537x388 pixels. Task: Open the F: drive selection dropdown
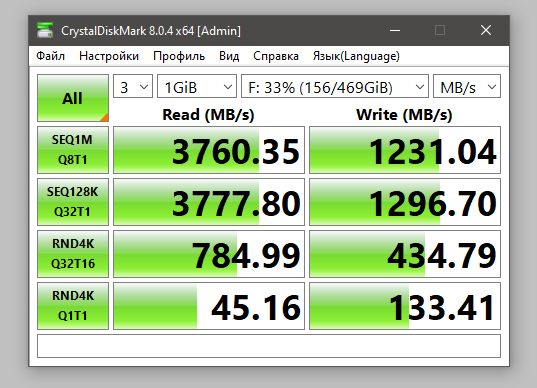(x=335, y=86)
